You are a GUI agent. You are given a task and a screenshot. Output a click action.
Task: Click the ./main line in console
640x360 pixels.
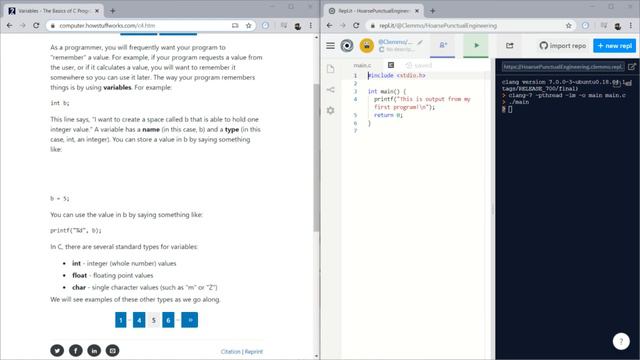[518, 102]
